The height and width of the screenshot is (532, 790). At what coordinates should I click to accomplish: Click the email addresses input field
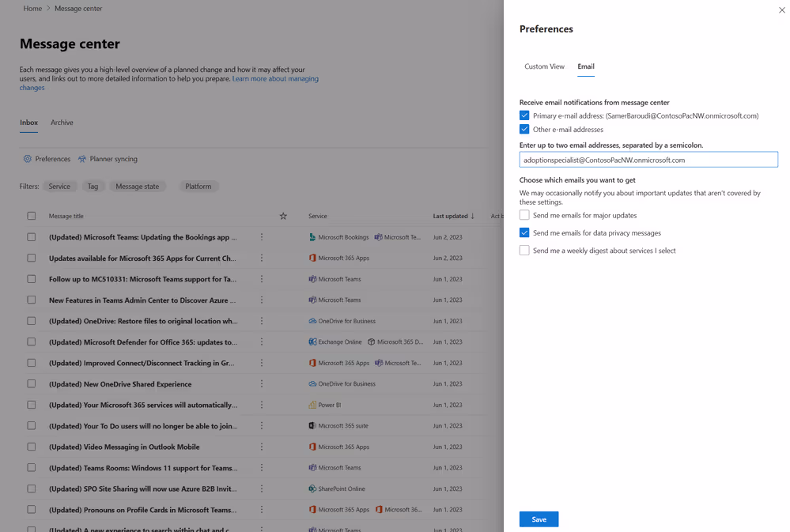(648, 159)
